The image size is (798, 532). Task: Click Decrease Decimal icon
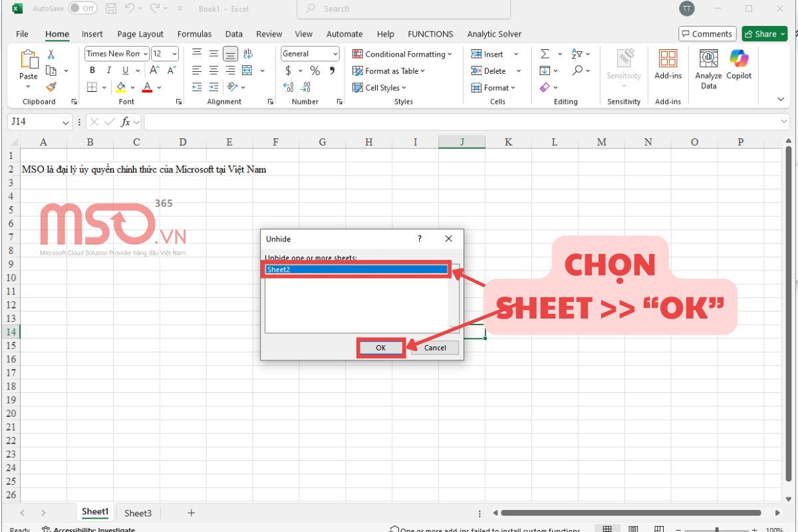point(305,87)
